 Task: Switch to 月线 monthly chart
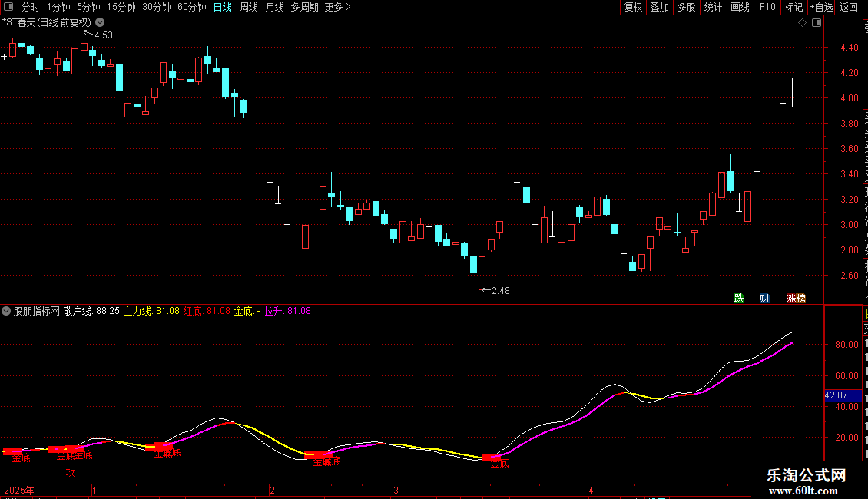click(x=274, y=7)
